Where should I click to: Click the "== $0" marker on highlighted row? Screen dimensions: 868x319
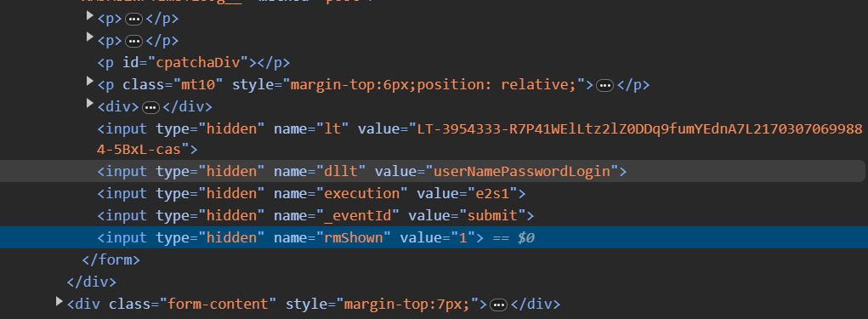513,238
